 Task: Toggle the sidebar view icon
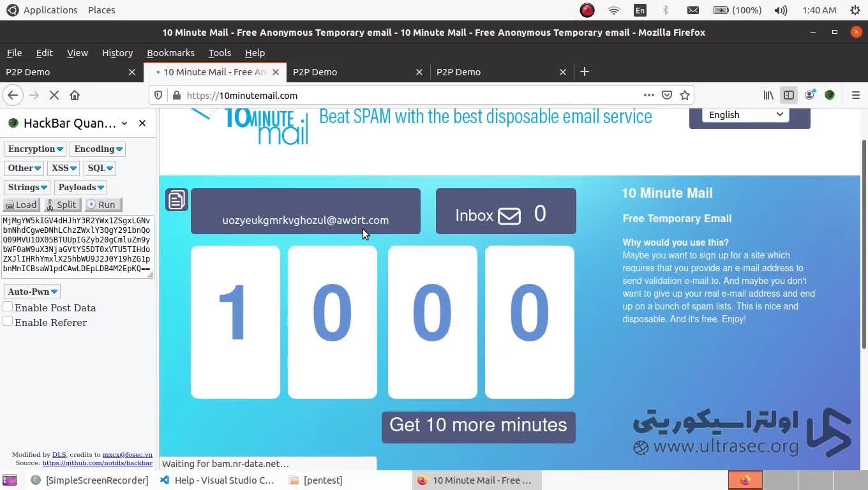click(789, 95)
